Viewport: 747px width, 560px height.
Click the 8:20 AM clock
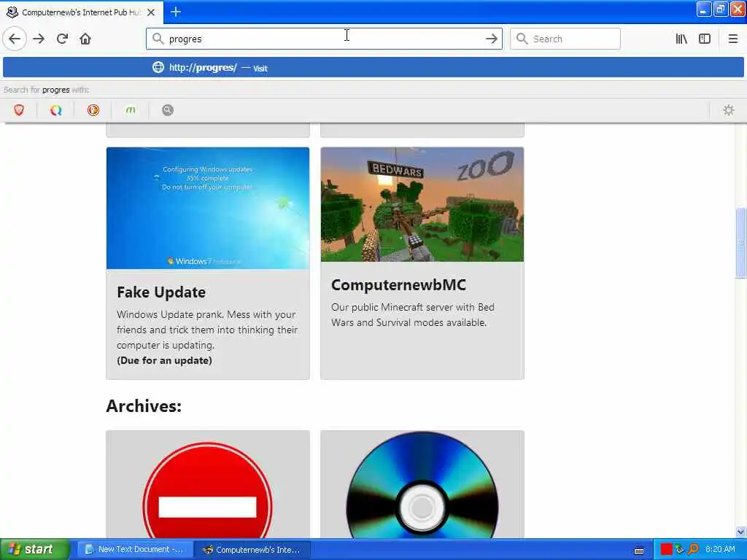[720, 549]
